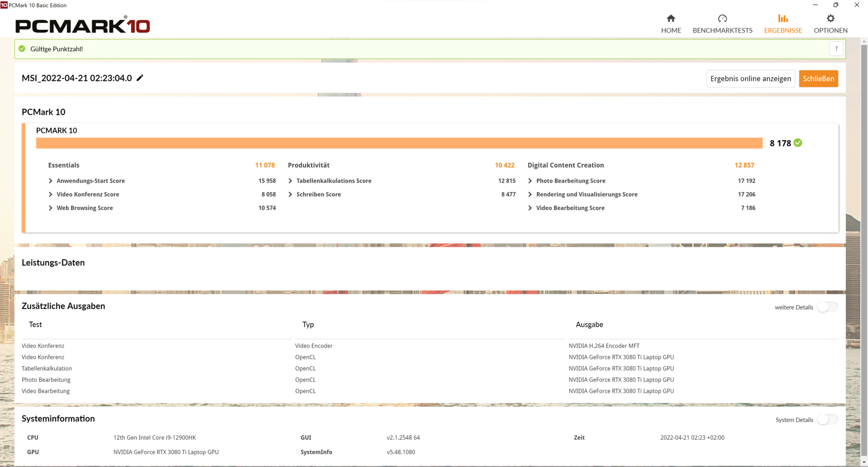Click the Home house icon

(x=671, y=19)
